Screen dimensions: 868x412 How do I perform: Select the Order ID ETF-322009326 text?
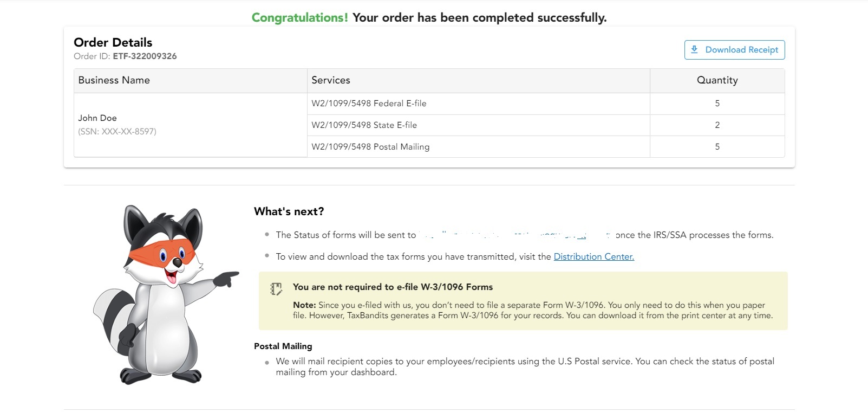(144, 56)
